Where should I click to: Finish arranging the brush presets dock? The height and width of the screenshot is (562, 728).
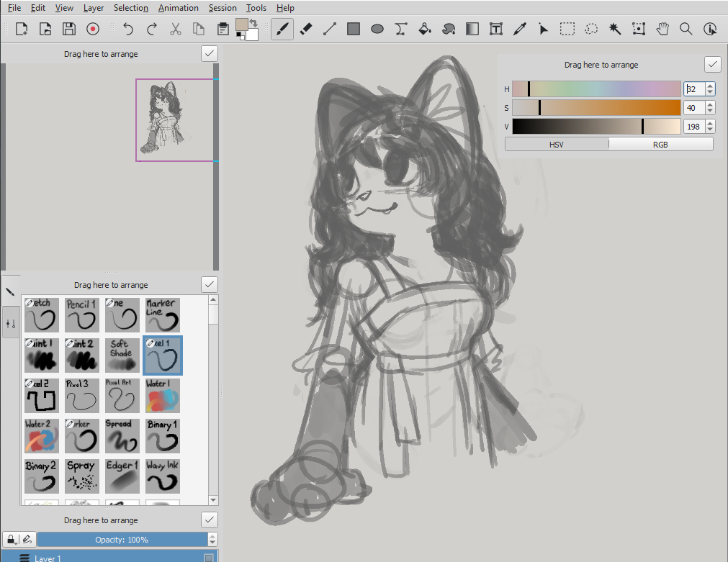[x=209, y=284]
